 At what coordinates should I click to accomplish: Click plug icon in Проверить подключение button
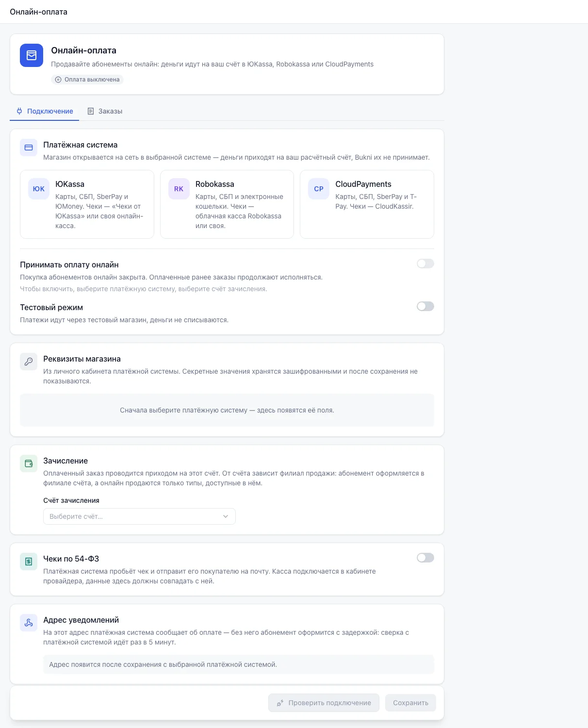(x=280, y=703)
